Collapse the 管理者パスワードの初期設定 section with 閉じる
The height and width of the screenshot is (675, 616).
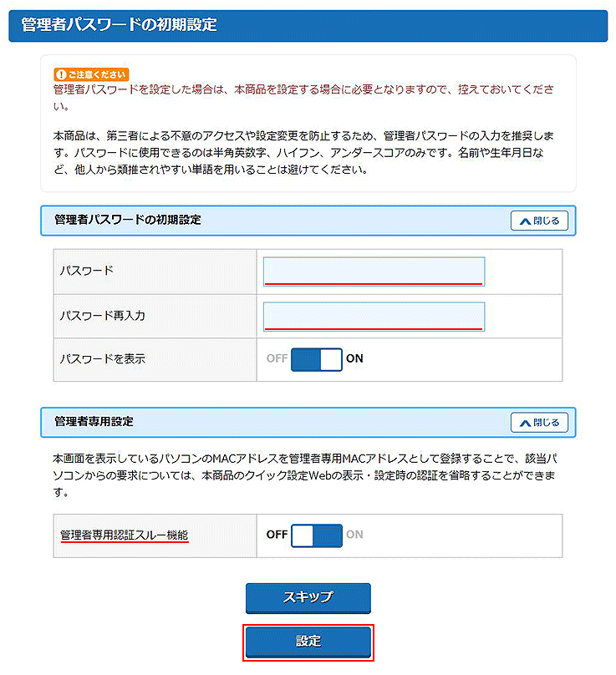[539, 221]
